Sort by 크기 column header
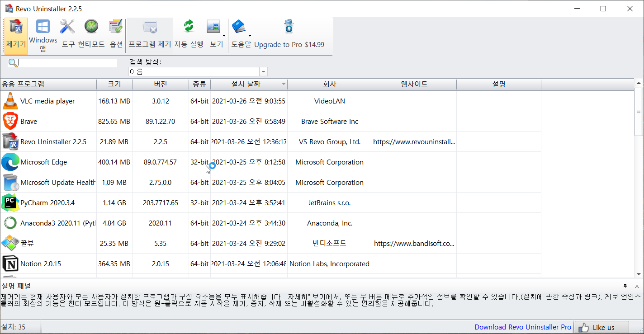644x334 pixels. pos(114,84)
